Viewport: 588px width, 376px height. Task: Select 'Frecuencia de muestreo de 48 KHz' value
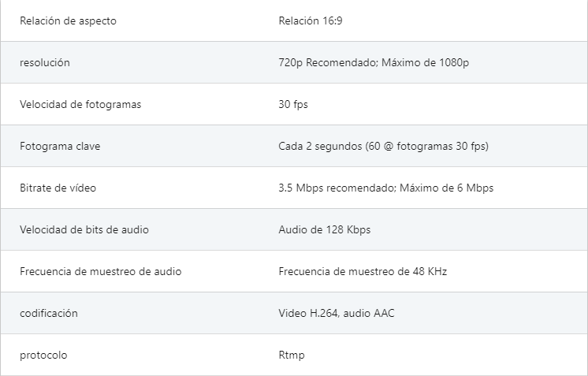pyautogui.click(x=363, y=271)
